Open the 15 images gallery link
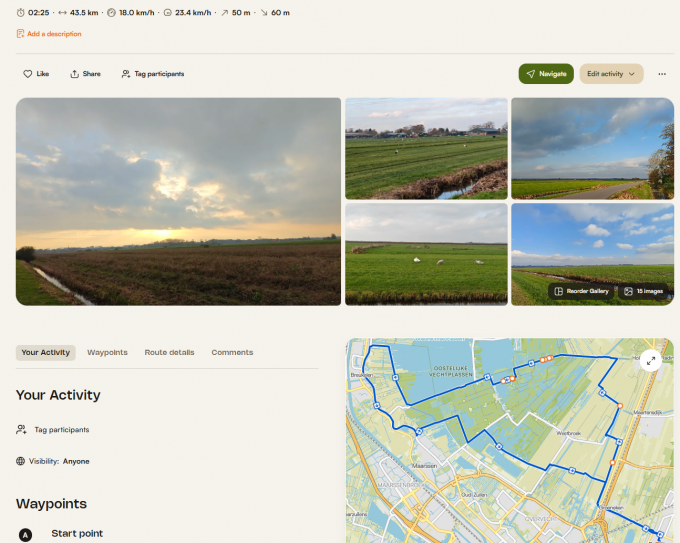Viewport: 680px width, 543px height. (x=643, y=291)
